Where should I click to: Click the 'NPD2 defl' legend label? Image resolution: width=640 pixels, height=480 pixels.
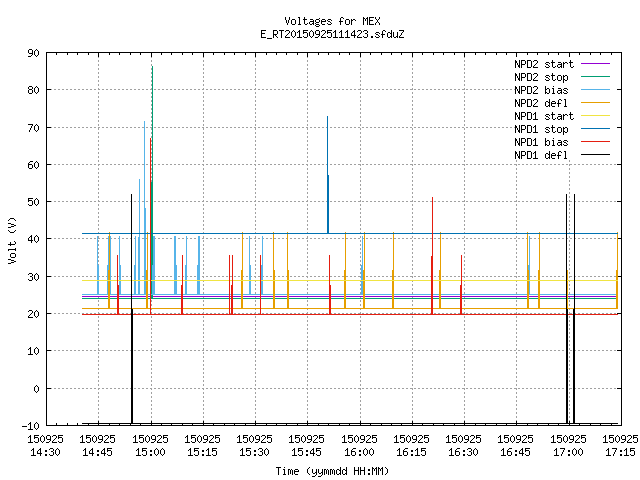point(541,103)
